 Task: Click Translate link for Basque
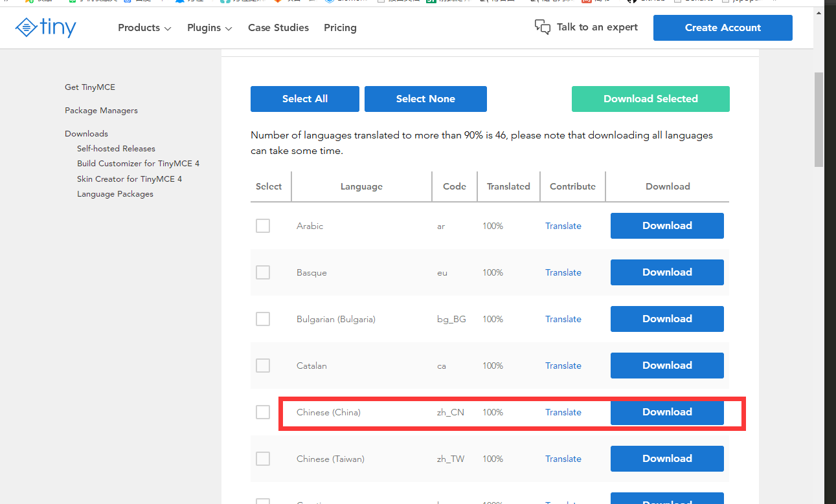click(x=563, y=272)
